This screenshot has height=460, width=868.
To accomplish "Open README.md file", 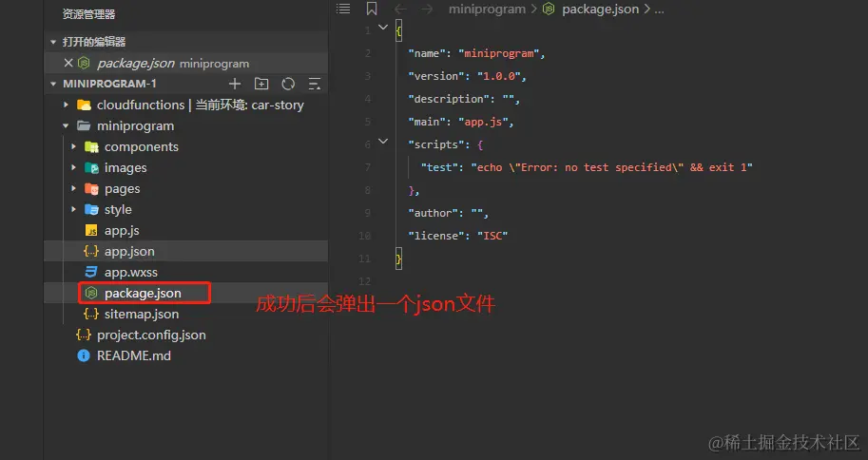I will (133, 355).
